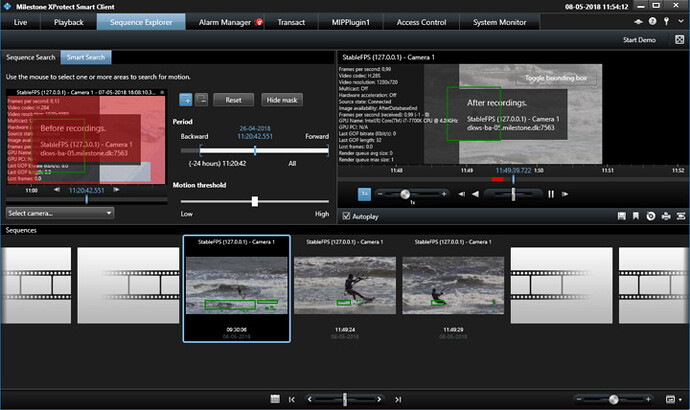Pause playback in the preview player
This screenshot has width=690, height=410.
[551, 194]
